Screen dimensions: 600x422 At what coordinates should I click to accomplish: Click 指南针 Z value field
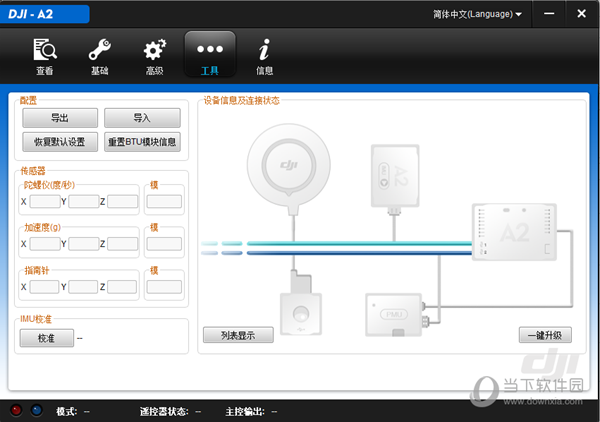(x=122, y=287)
